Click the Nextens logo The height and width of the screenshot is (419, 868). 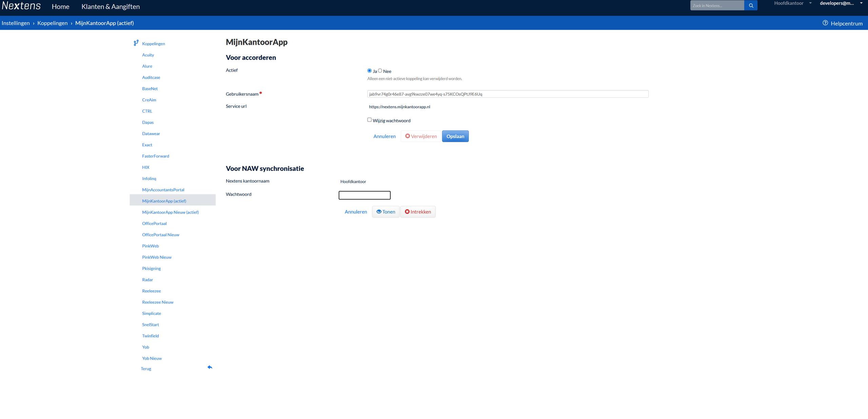click(21, 6)
